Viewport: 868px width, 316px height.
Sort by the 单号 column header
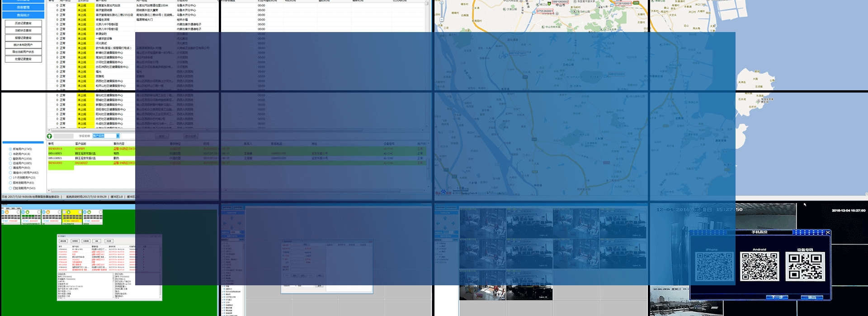(51, 144)
